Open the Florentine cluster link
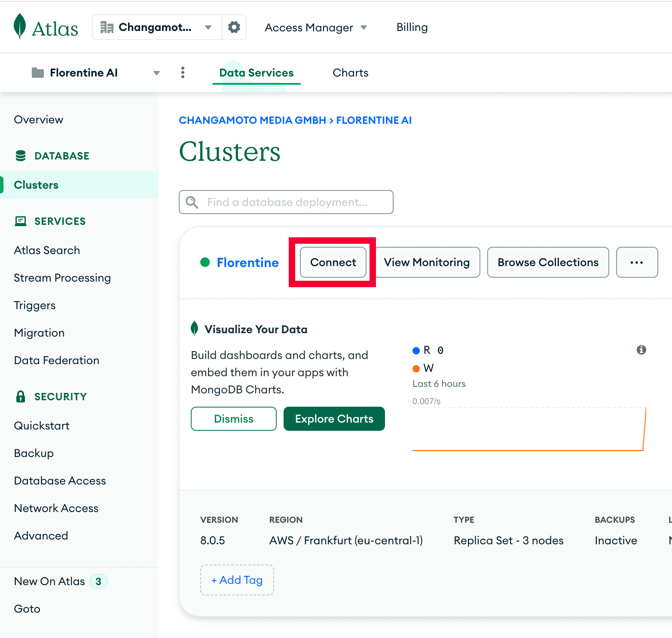This screenshot has width=672, height=638. 248,262
